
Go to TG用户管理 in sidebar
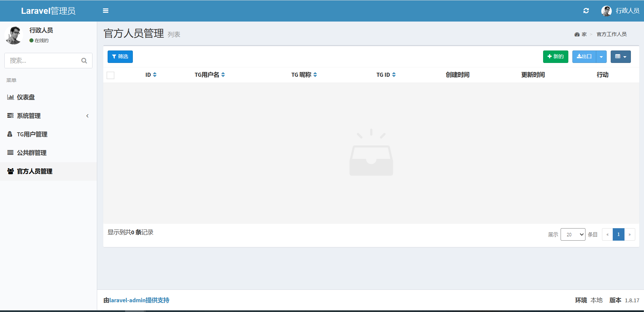(32, 134)
